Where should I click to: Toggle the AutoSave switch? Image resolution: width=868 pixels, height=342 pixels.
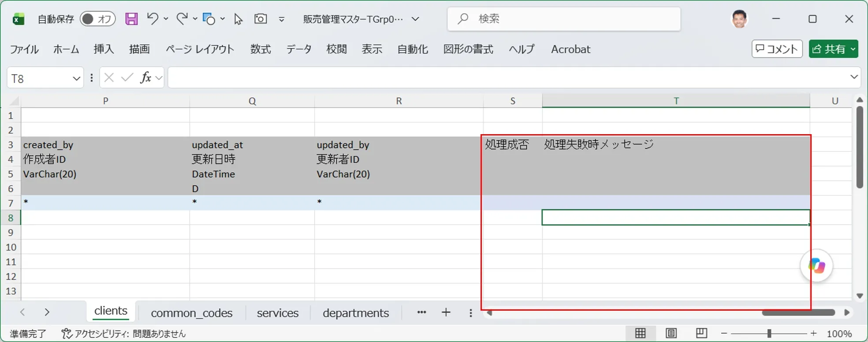click(x=98, y=19)
